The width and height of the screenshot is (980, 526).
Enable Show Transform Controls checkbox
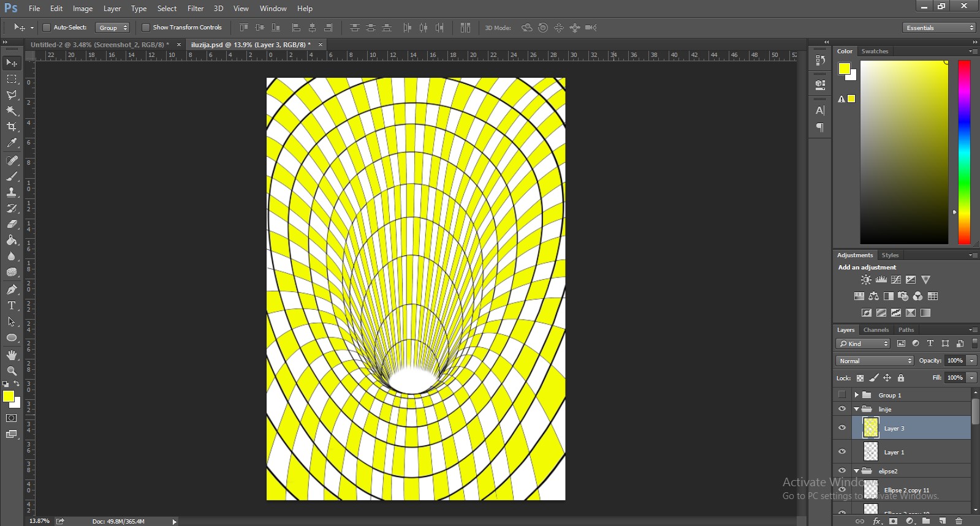[x=146, y=28]
